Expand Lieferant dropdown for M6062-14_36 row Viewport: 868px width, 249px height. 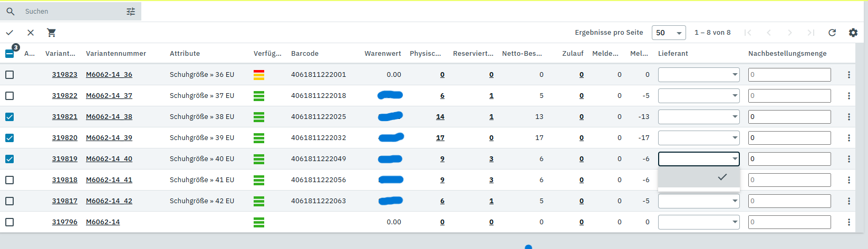(x=699, y=75)
